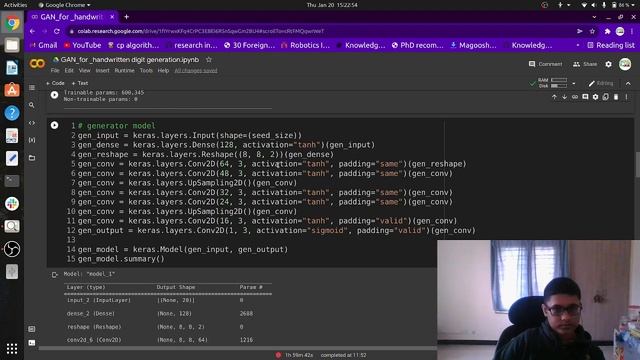Move the cell up with arrow icon
640x360 pixels.
coord(554,97)
